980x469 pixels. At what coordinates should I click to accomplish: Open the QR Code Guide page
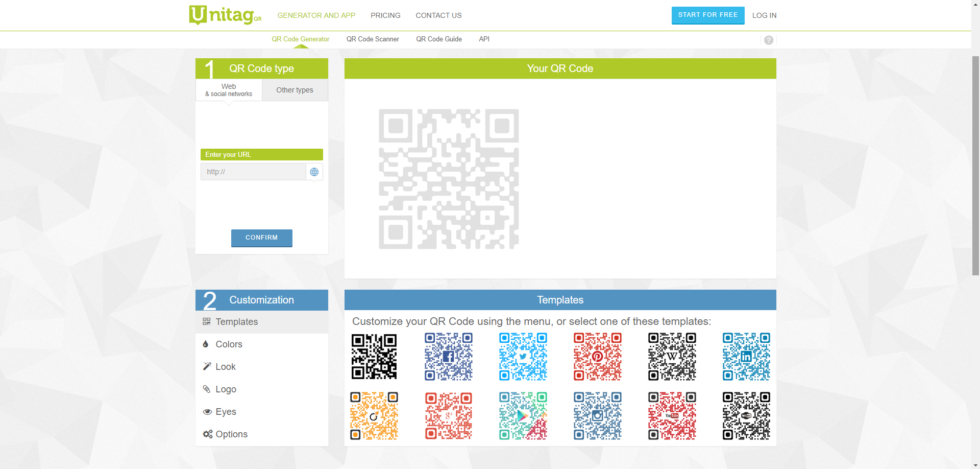click(x=439, y=39)
